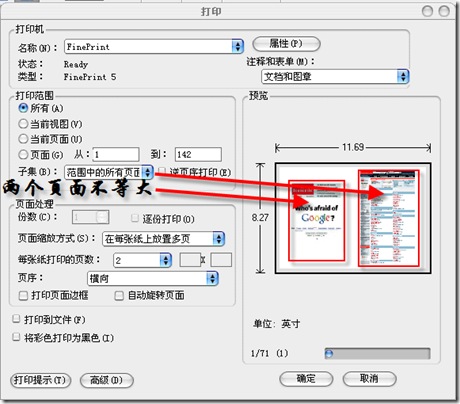Click the 单位: 英寸 units text
The height and width of the screenshot is (404, 460).
pyautogui.click(x=277, y=324)
